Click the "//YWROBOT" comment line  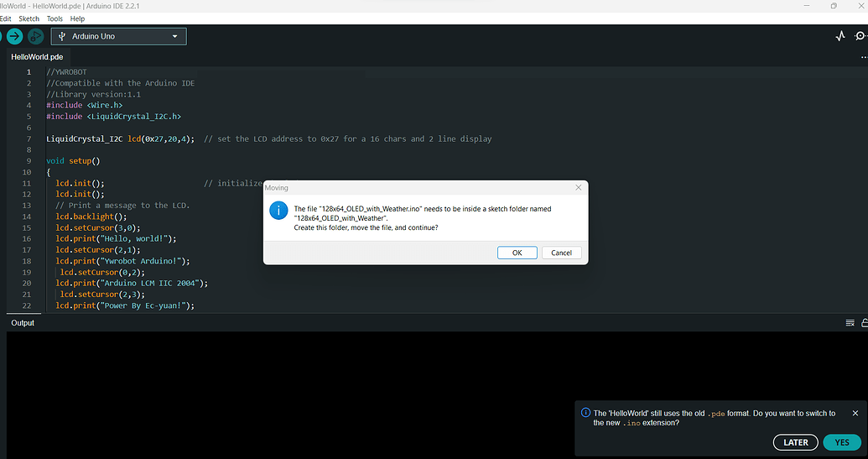(x=66, y=72)
